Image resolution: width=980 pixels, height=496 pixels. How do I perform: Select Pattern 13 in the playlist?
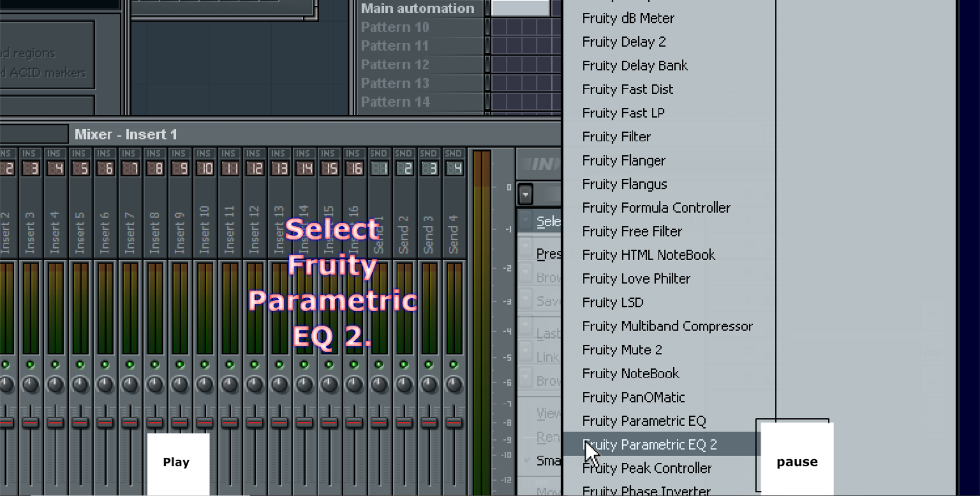tap(395, 84)
